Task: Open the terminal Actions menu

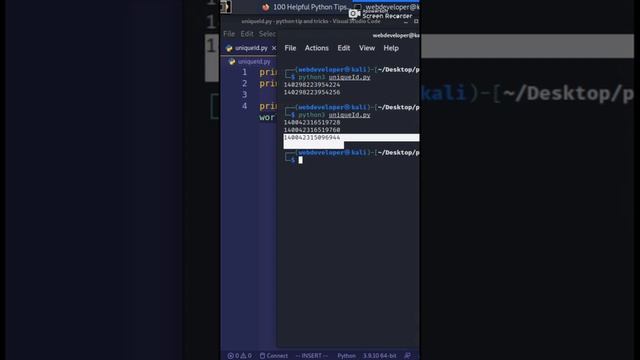Action: (316, 48)
